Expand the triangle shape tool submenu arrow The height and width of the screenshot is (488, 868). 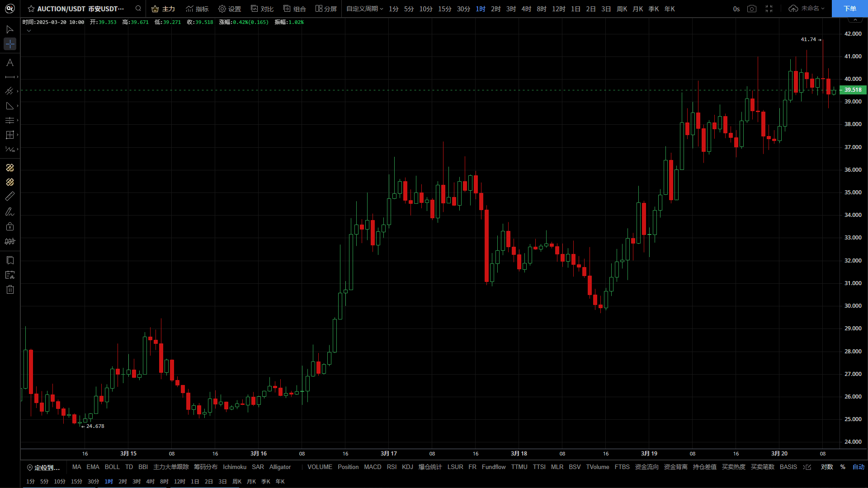[18, 106]
